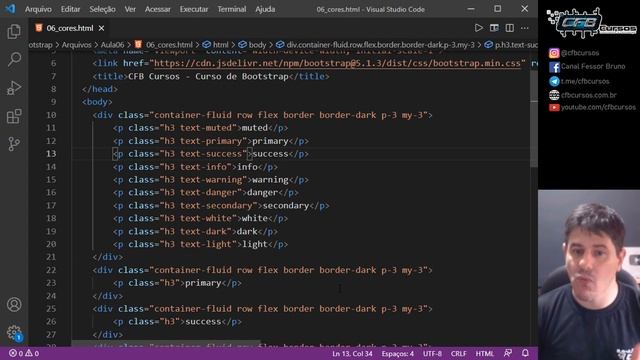Open the Editar menu

pos(71,9)
